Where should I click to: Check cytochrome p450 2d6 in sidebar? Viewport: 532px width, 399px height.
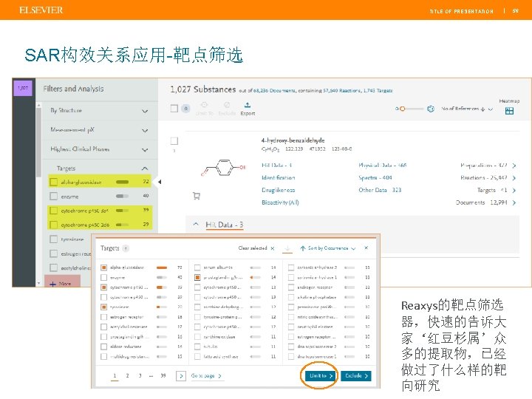coord(53,225)
